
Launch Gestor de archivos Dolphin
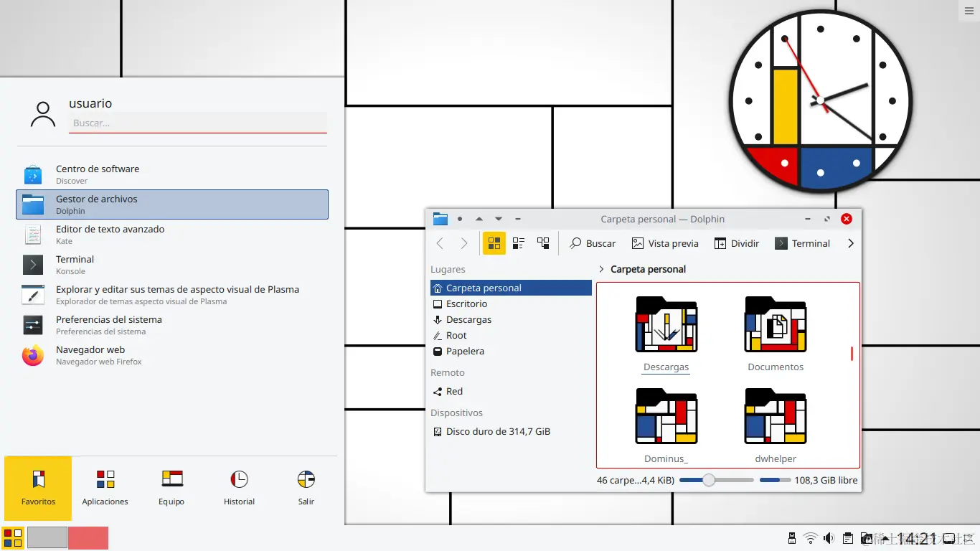point(172,204)
